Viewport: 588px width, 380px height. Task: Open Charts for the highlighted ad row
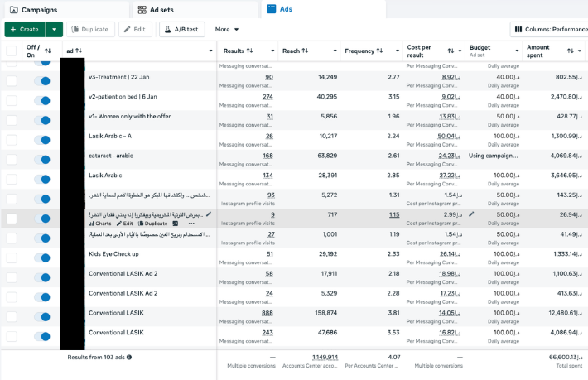coord(100,224)
